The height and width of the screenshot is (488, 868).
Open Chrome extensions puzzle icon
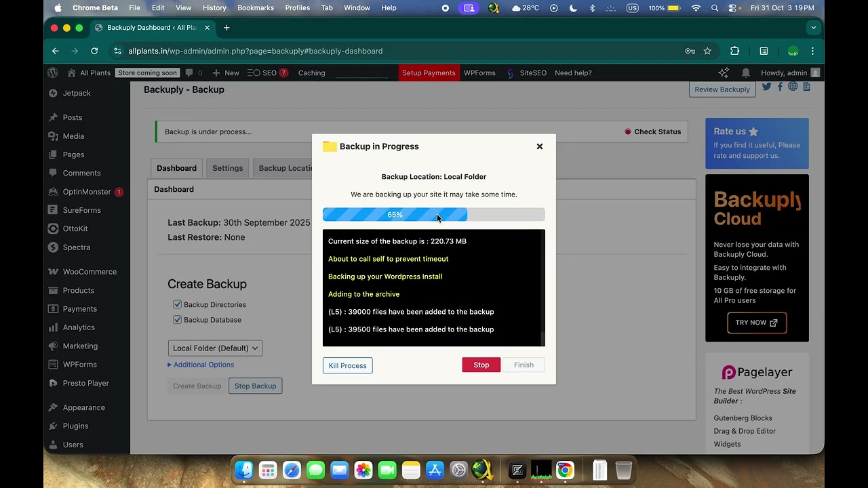[734, 51]
